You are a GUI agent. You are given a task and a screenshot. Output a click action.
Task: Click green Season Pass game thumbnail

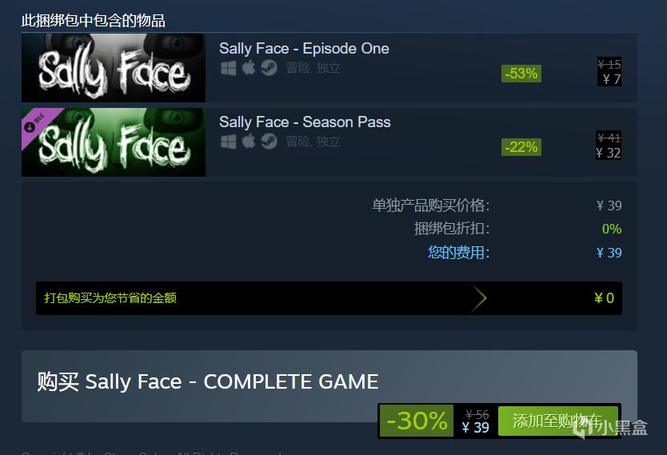coord(114,142)
